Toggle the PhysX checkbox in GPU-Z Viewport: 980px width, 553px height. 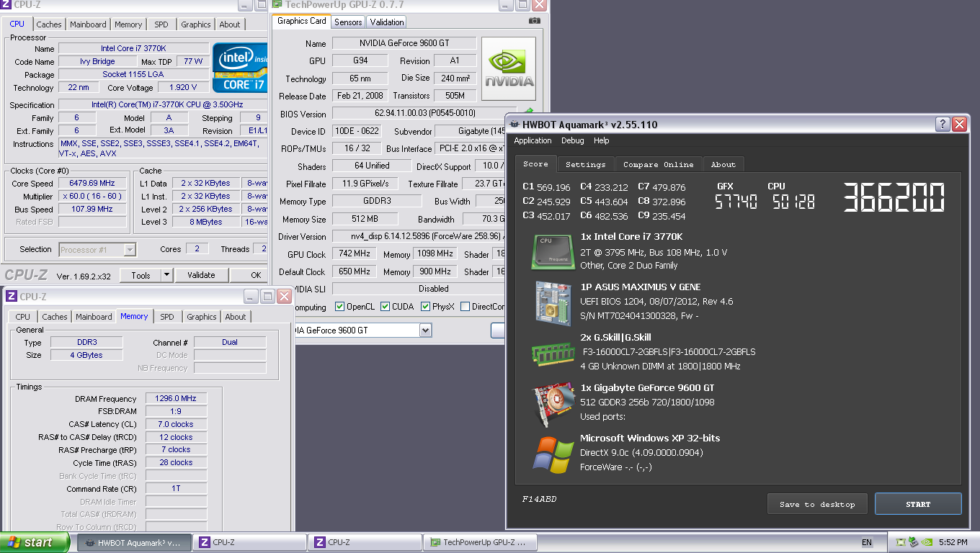coord(424,307)
